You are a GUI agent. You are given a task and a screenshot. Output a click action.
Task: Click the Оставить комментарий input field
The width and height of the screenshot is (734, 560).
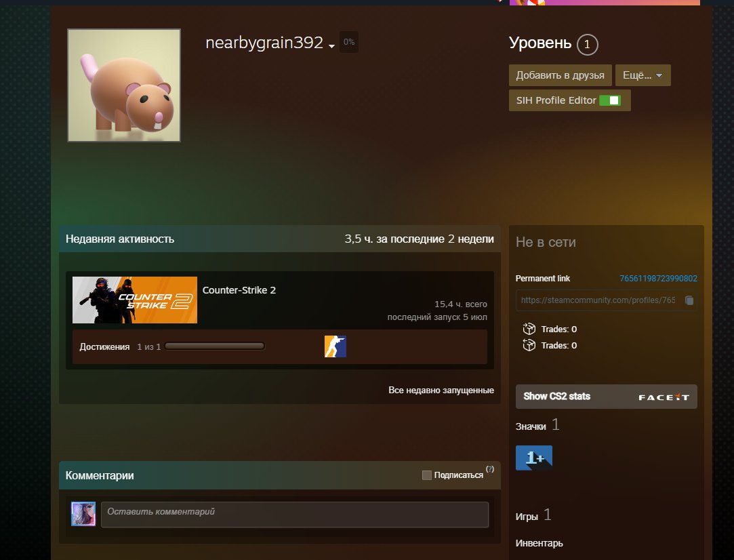(295, 514)
